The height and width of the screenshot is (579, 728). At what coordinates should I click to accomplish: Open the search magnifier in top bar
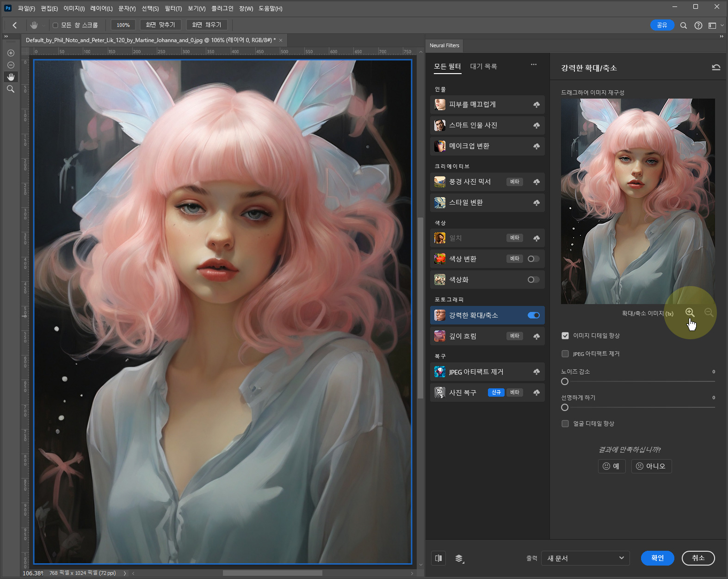[x=683, y=25]
